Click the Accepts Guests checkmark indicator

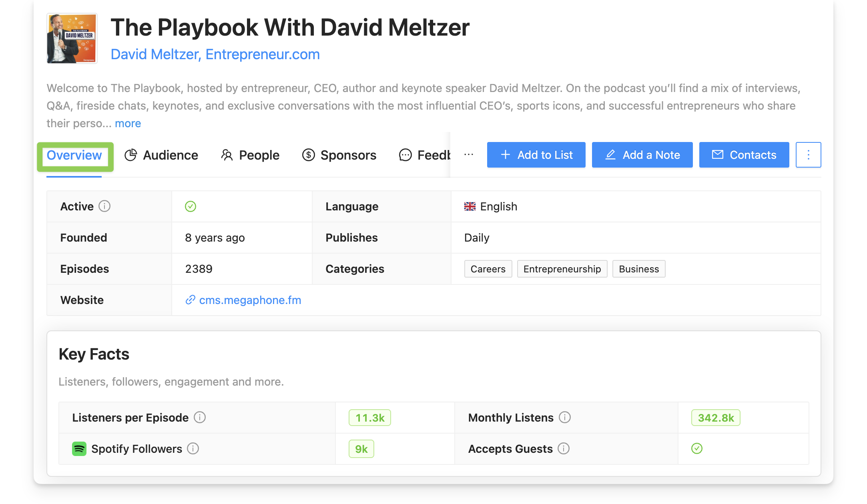(x=696, y=449)
